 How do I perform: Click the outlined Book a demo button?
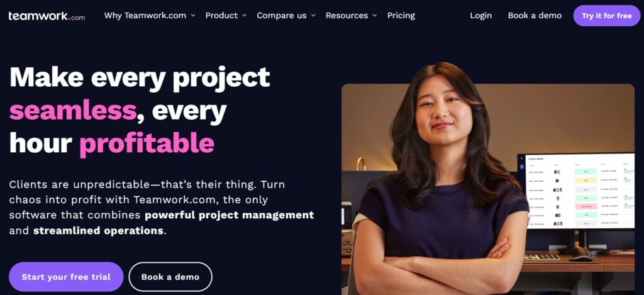point(170,277)
